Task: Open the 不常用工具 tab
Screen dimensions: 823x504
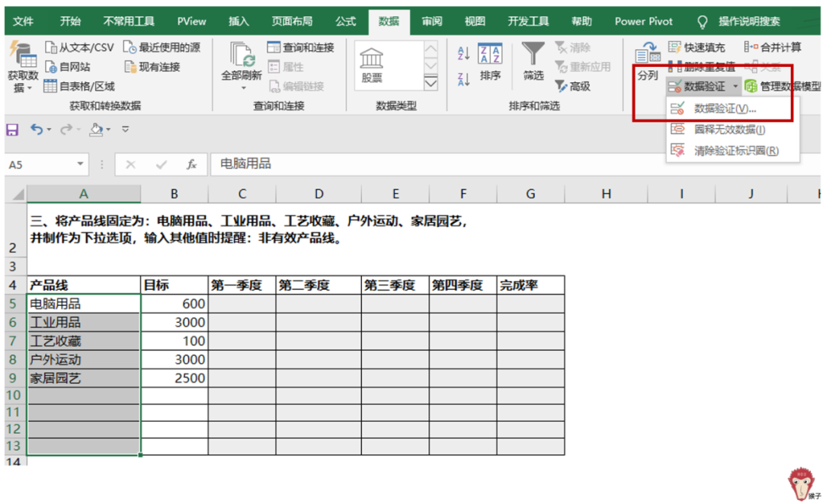Action: pyautogui.click(x=129, y=21)
